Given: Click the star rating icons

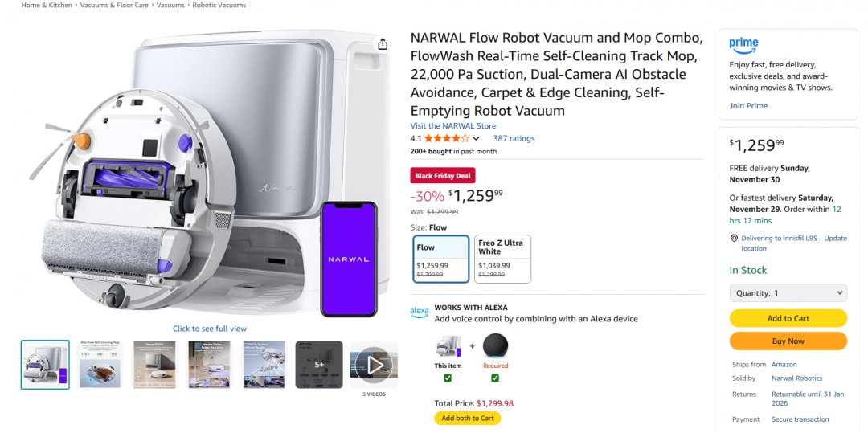Looking at the screenshot, I should point(447,138).
